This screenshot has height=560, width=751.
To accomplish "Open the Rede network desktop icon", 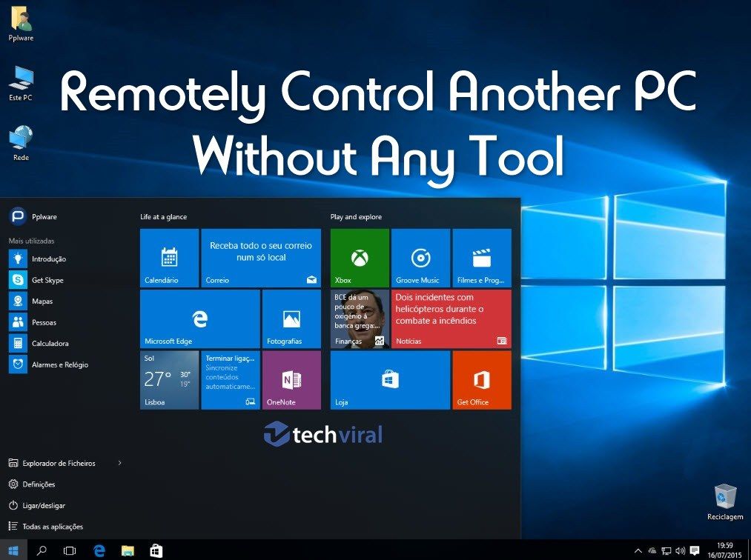I will point(21,143).
